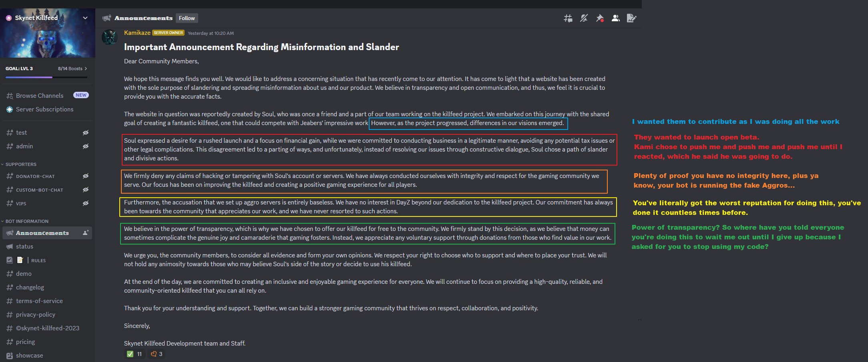Open the privacy-policy channel
The width and height of the screenshot is (868, 362).
click(x=47, y=315)
